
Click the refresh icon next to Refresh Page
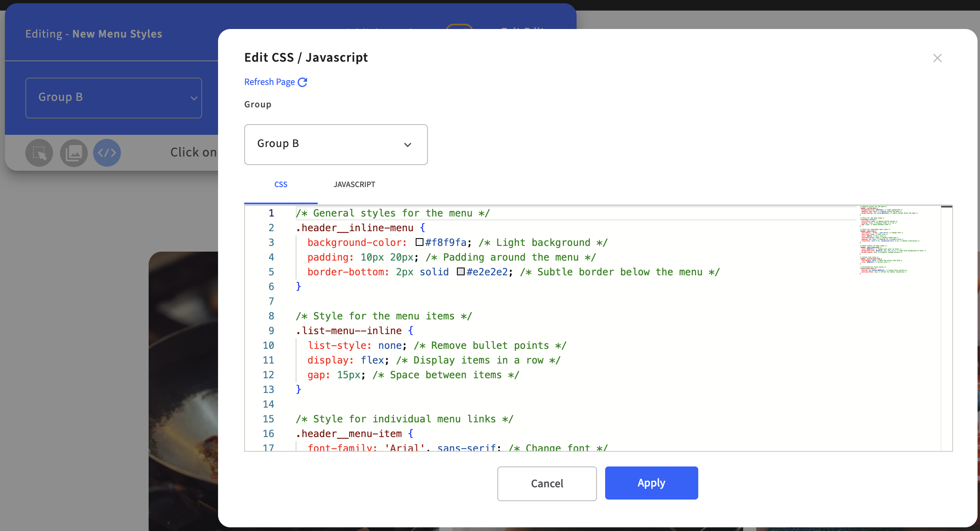(x=303, y=82)
